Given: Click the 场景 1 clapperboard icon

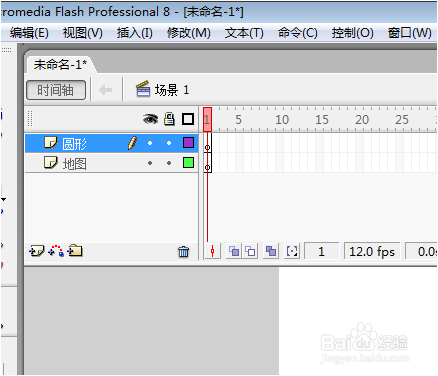Looking at the screenshot, I should click(x=143, y=89).
